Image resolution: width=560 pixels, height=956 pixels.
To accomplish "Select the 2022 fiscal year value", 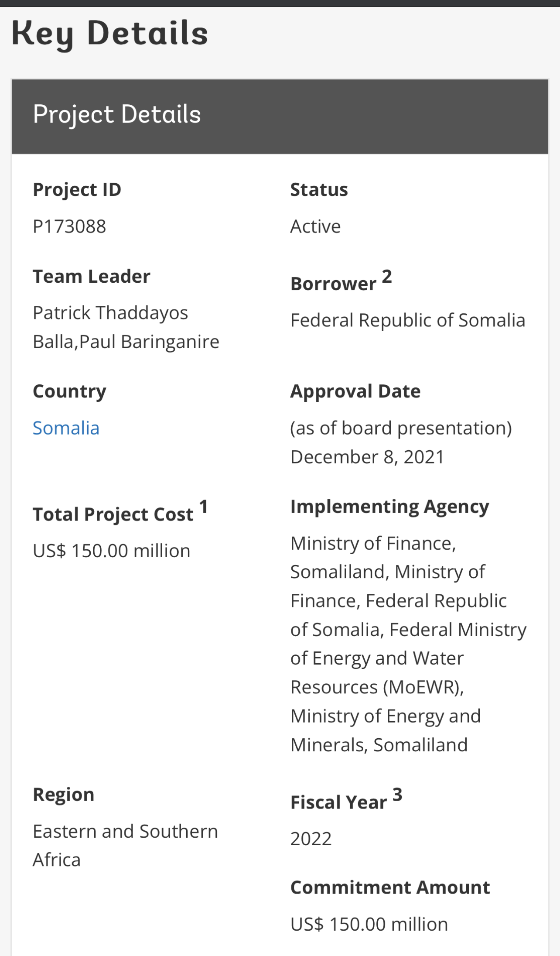I will (x=311, y=839).
